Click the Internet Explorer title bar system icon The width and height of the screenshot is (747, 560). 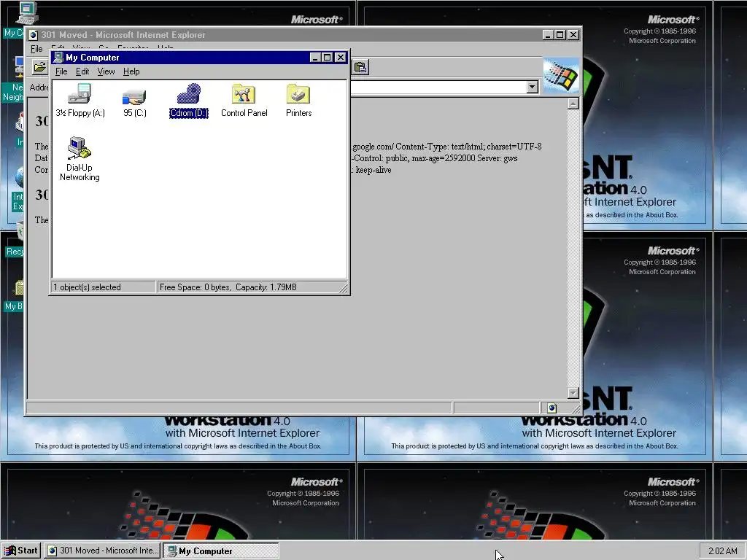click(x=34, y=35)
